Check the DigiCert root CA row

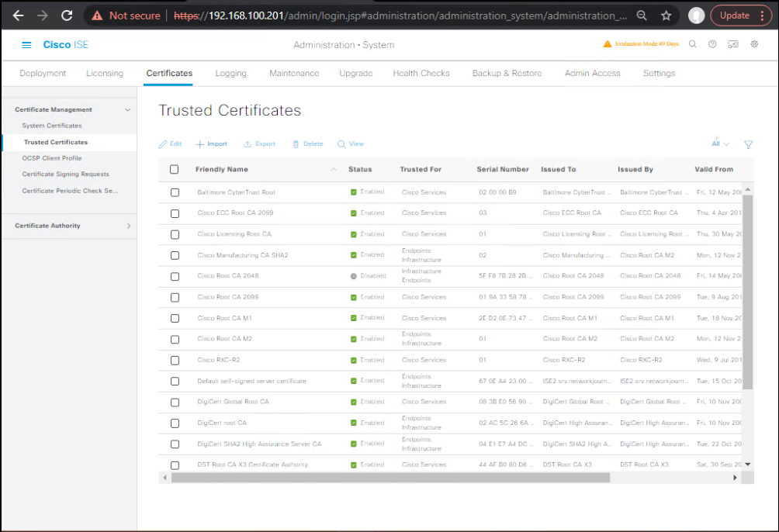click(175, 423)
